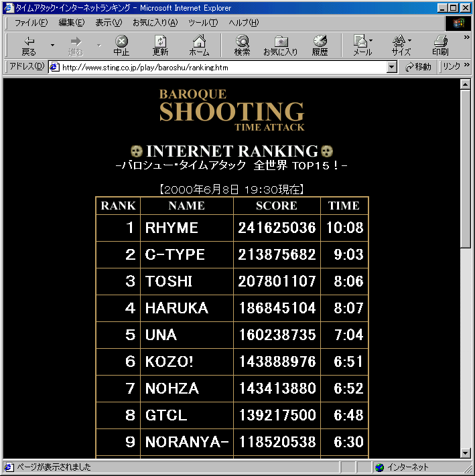Expand the リンク links bar chevron
475x476 pixels.
[466, 64]
